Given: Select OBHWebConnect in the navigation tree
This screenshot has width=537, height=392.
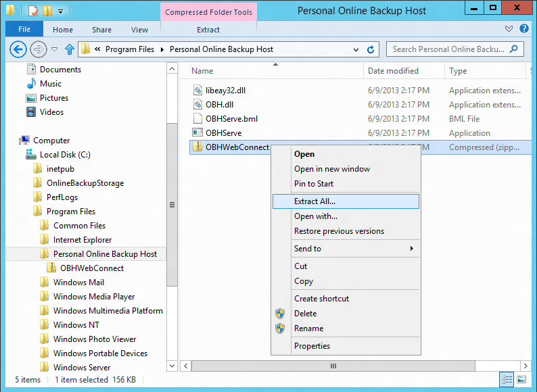Looking at the screenshot, I should (92, 268).
